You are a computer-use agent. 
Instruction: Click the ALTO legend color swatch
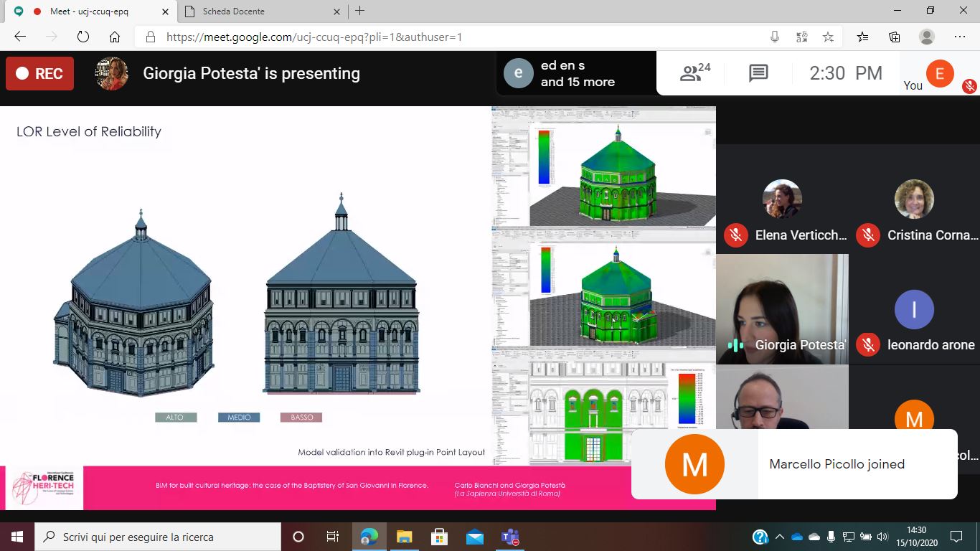point(176,418)
